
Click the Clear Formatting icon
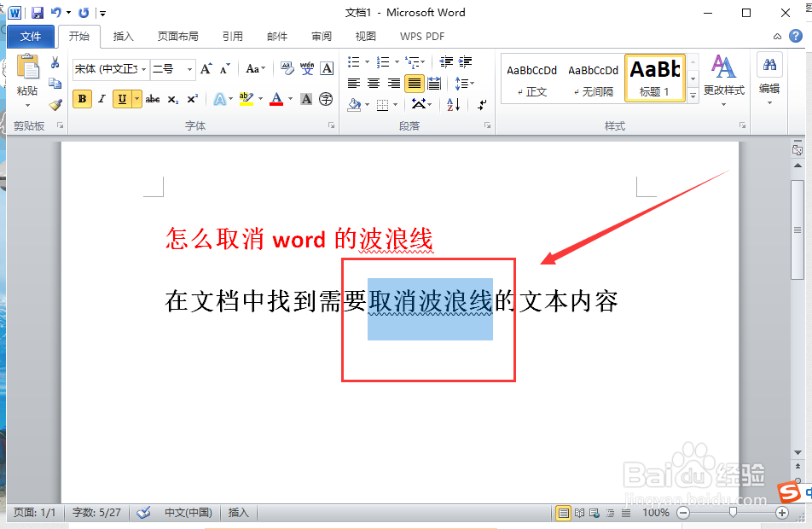coord(287,68)
